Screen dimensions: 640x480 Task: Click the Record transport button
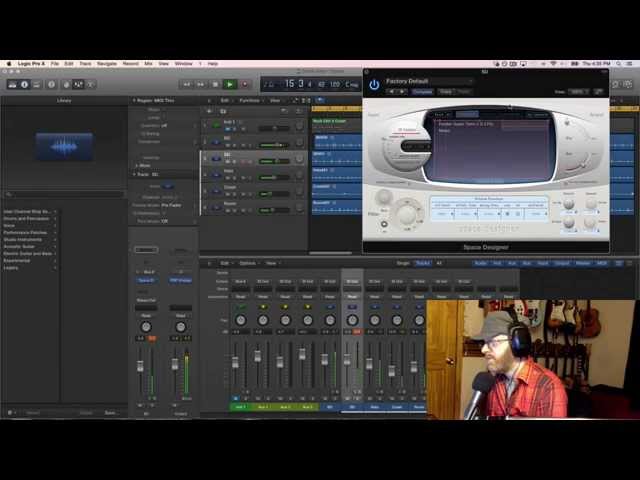point(244,84)
